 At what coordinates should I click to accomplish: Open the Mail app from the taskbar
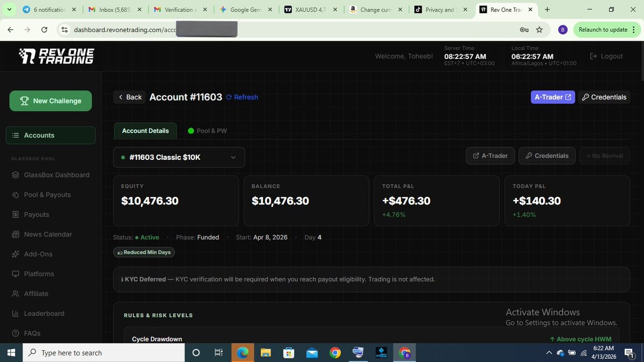pyautogui.click(x=312, y=353)
